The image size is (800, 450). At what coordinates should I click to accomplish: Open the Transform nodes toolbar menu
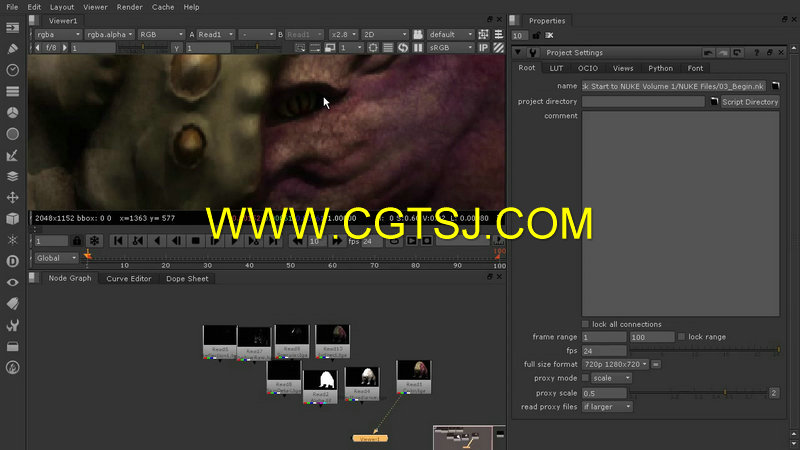(x=12, y=197)
